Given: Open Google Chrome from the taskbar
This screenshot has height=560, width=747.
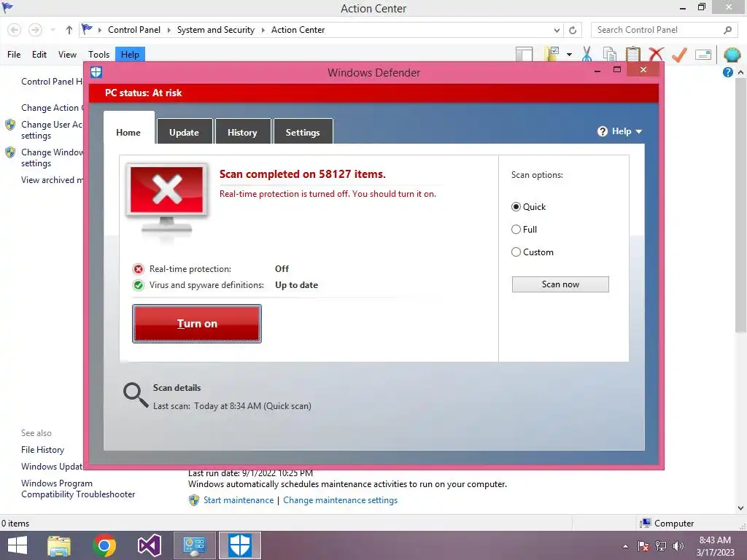Looking at the screenshot, I should [x=104, y=545].
